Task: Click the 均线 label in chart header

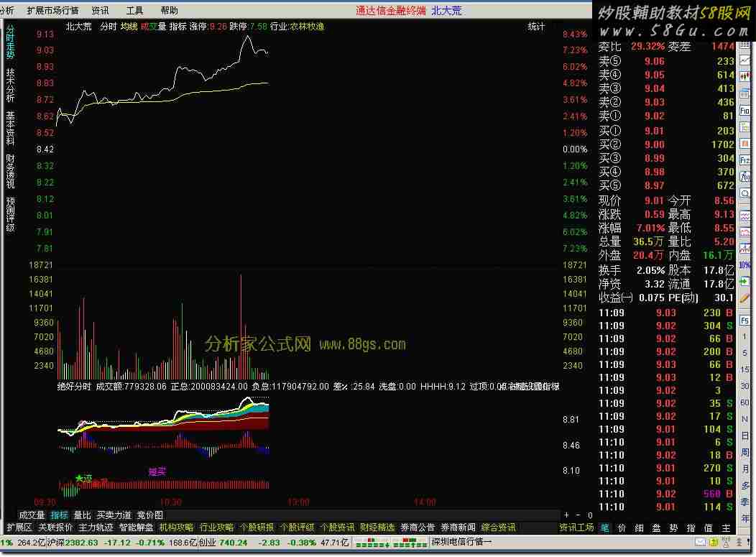Action: (129, 27)
